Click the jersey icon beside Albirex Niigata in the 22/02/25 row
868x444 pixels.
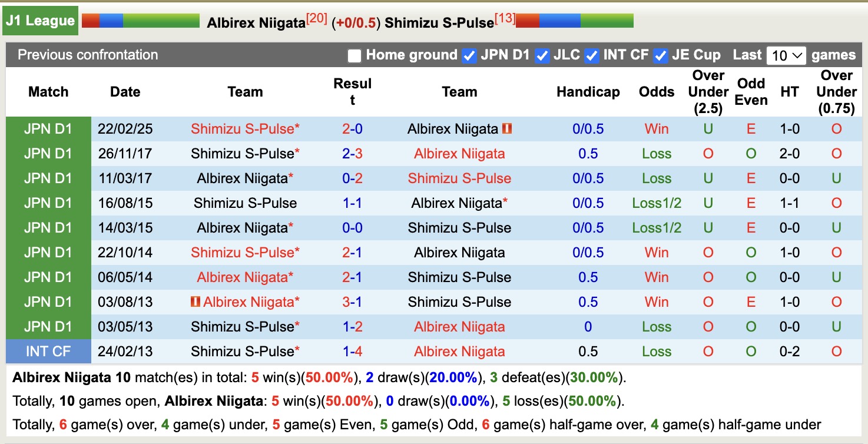pos(508,128)
